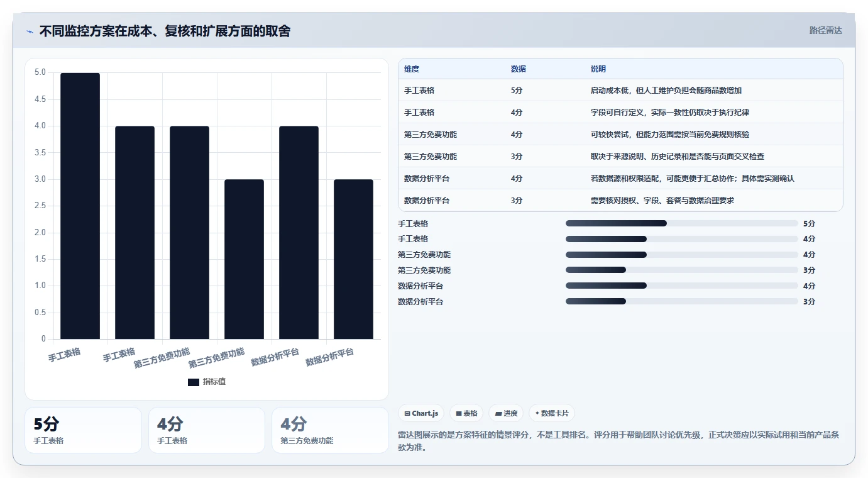Open the 5分 手工表格 summary card

(83, 430)
